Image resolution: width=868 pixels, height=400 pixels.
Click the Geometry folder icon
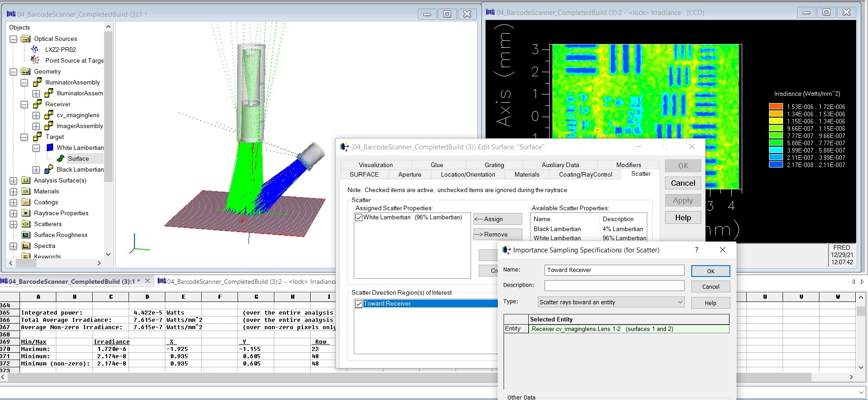click(26, 71)
